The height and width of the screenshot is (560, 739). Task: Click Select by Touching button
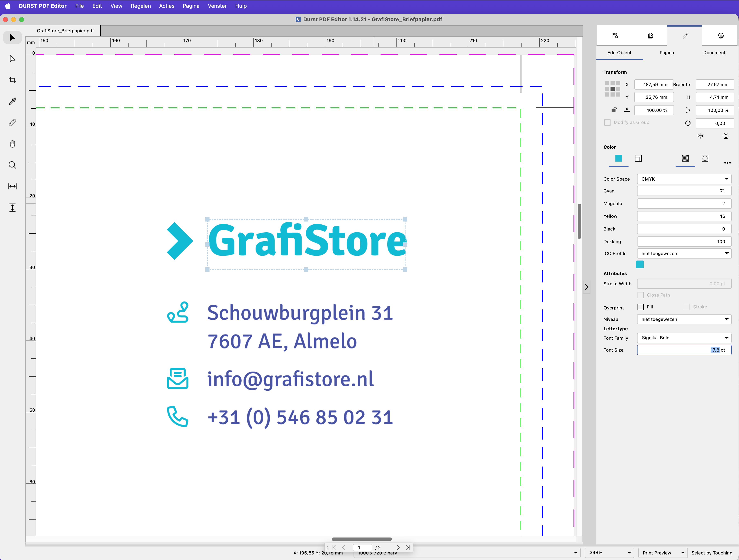coord(712,553)
